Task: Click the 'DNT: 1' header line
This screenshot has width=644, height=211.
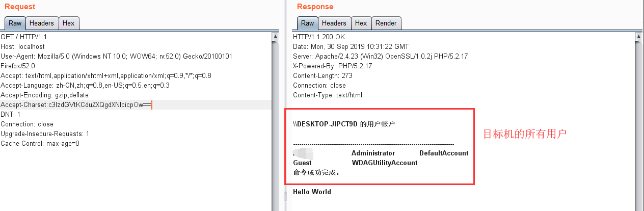Action: 11,115
